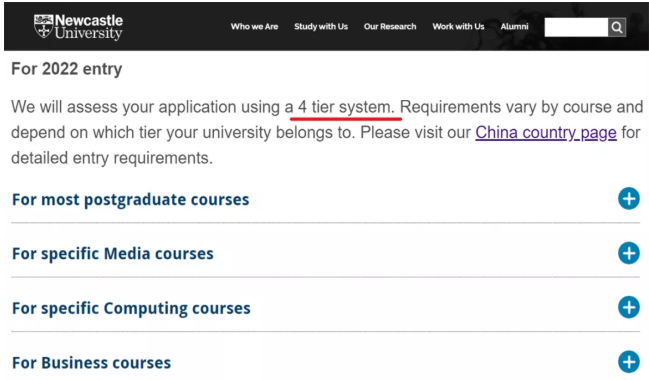Click plus icon beside specific Media courses
Viewport: 649px width, 380px height.
tap(629, 253)
